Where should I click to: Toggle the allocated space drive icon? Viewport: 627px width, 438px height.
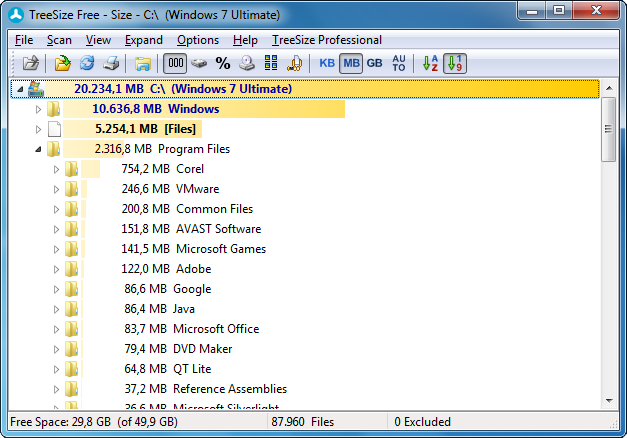(x=199, y=63)
